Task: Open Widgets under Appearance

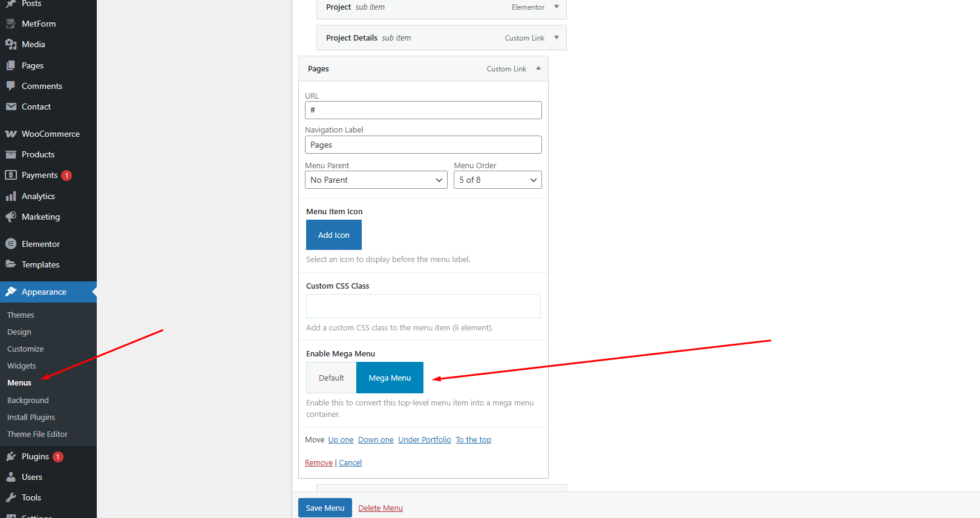Action: click(x=22, y=366)
